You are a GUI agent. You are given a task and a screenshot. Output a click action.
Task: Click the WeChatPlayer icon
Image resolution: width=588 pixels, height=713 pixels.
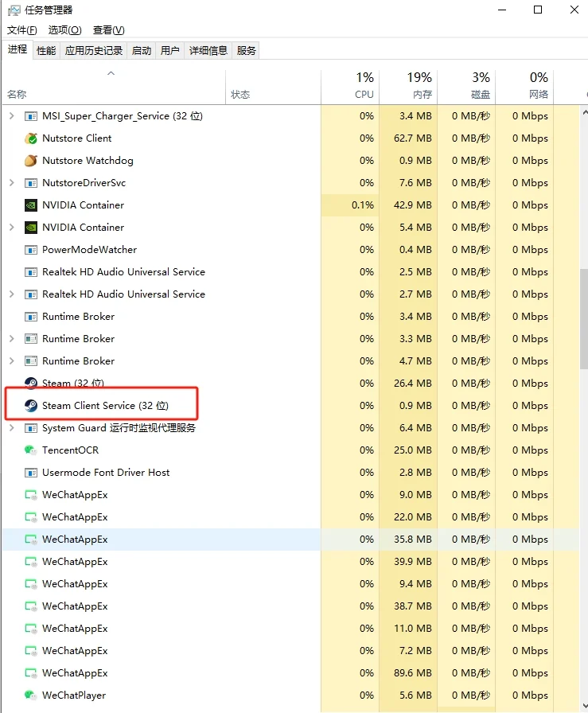(x=30, y=695)
